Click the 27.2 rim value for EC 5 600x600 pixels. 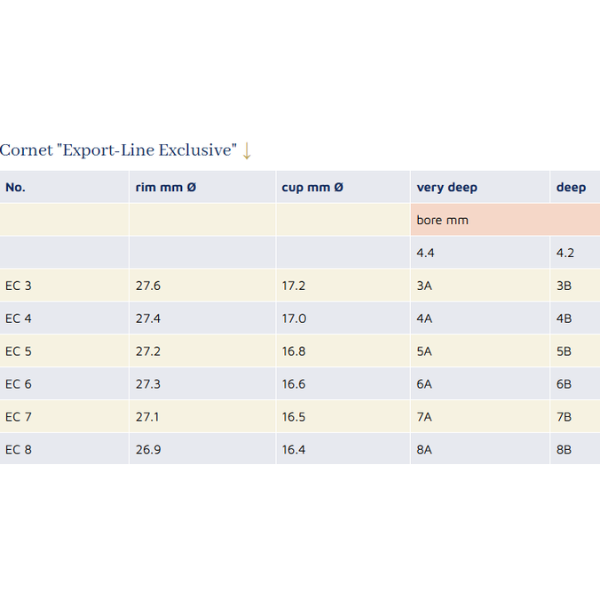click(148, 352)
